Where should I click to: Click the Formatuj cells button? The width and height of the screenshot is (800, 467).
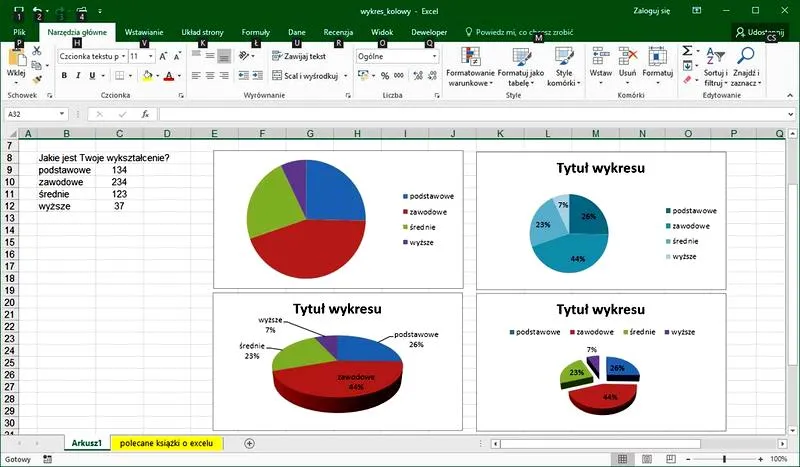[658, 66]
